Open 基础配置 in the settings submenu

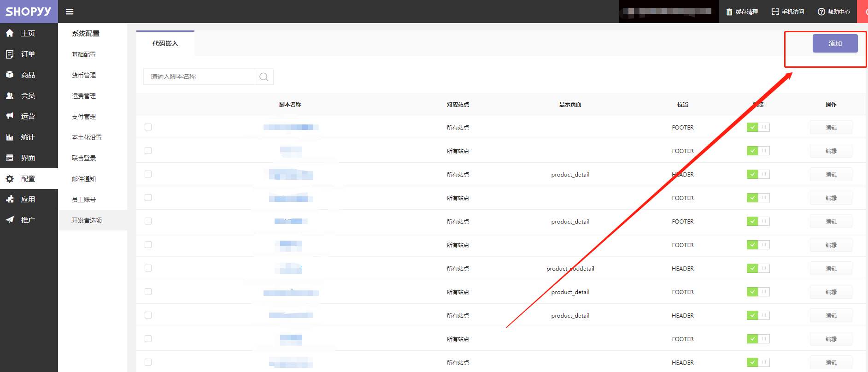coord(84,54)
